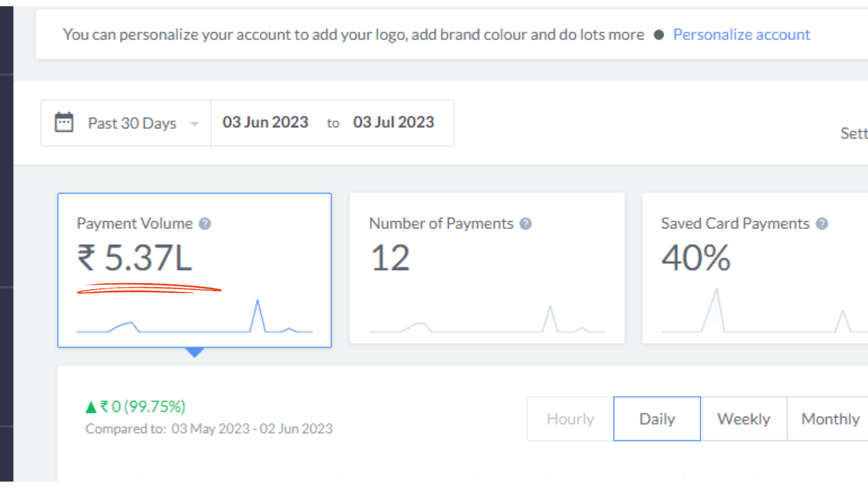Image resolution: width=868 pixels, height=488 pixels.
Task: Open Payment Volume help tooltip icon
Action: (x=205, y=224)
